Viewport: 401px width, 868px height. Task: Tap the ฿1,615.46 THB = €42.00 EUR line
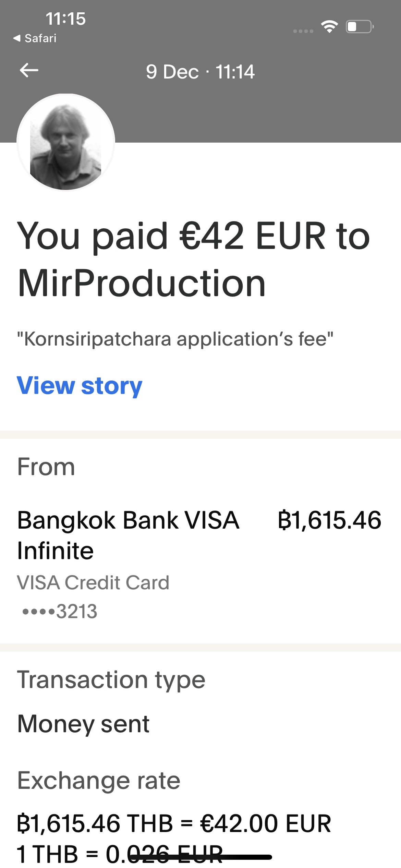[x=174, y=823]
